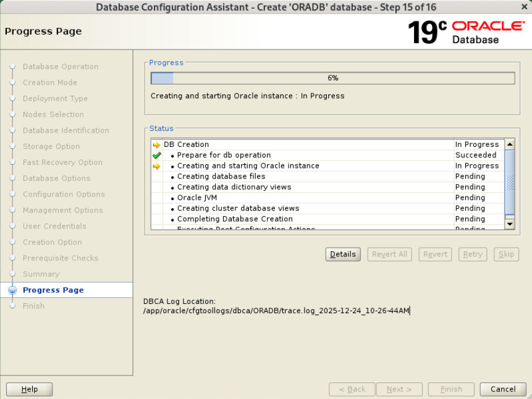Click Completing Database Creation row
Image resolution: width=532 pixels, height=399 pixels.
pyautogui.click(x=327, y=219)
